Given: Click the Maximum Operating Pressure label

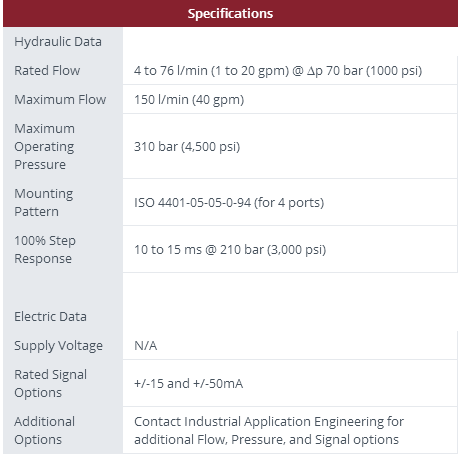Looking at the screenshot, I should click(44, 147).
